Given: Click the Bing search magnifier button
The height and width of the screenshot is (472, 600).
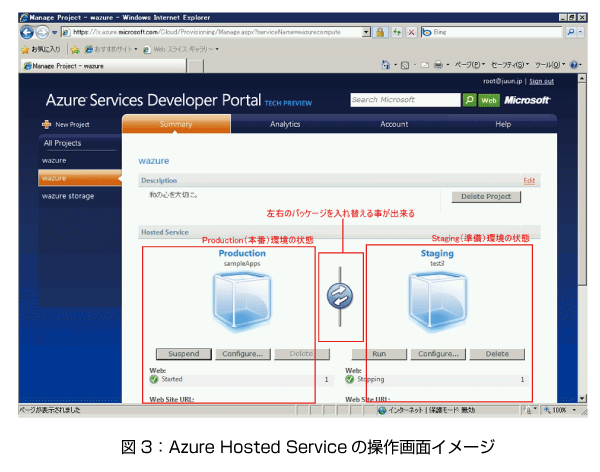Looking at the screenshot, I should pyautogui.click(x=570, y=32).
